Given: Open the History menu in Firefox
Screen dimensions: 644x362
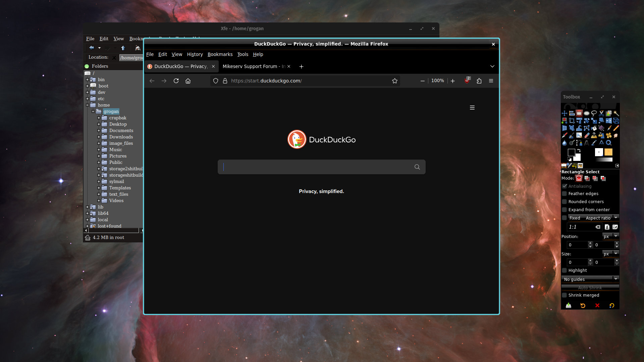Looking at the screenshot, I should pos(195,54).
